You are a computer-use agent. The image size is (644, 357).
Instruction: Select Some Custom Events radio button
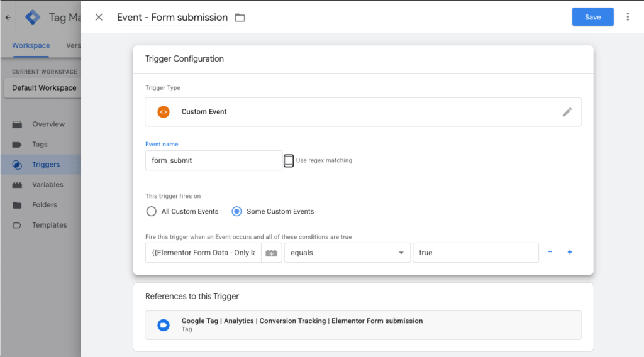tap(236, 211)
